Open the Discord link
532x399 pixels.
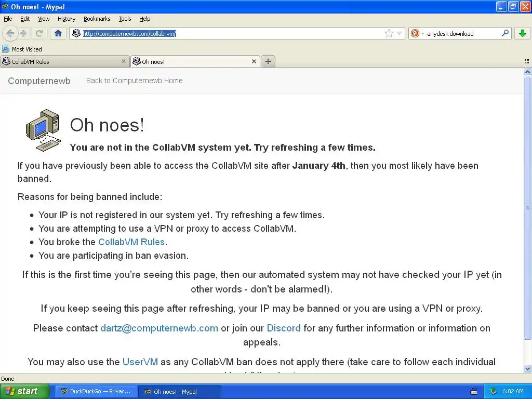pyautogui.click(x=284, y=328)
